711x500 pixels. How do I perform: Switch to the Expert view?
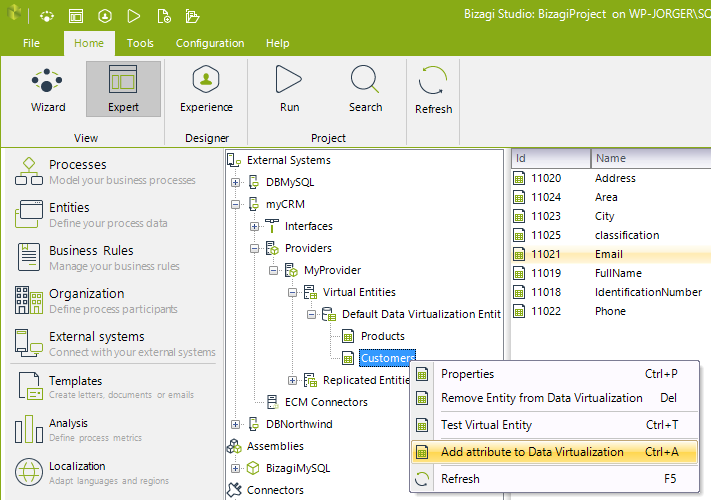[x=123, y=90]
